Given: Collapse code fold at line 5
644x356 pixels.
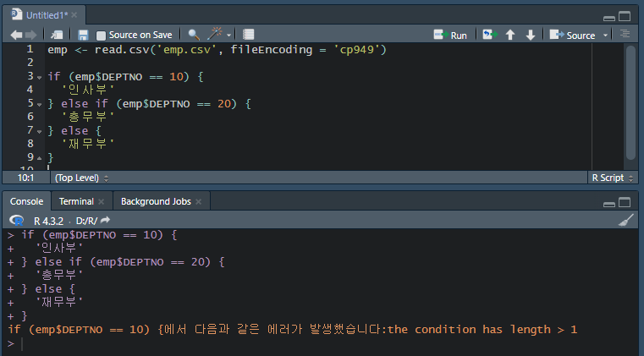Looking at the screenshot, I should coord(40,105).
